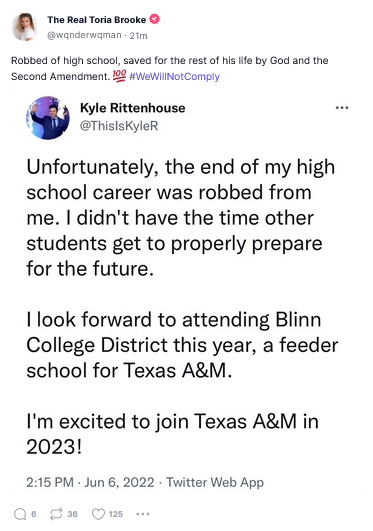
Task: Click the repost count 36
Action: pos(72,514)
